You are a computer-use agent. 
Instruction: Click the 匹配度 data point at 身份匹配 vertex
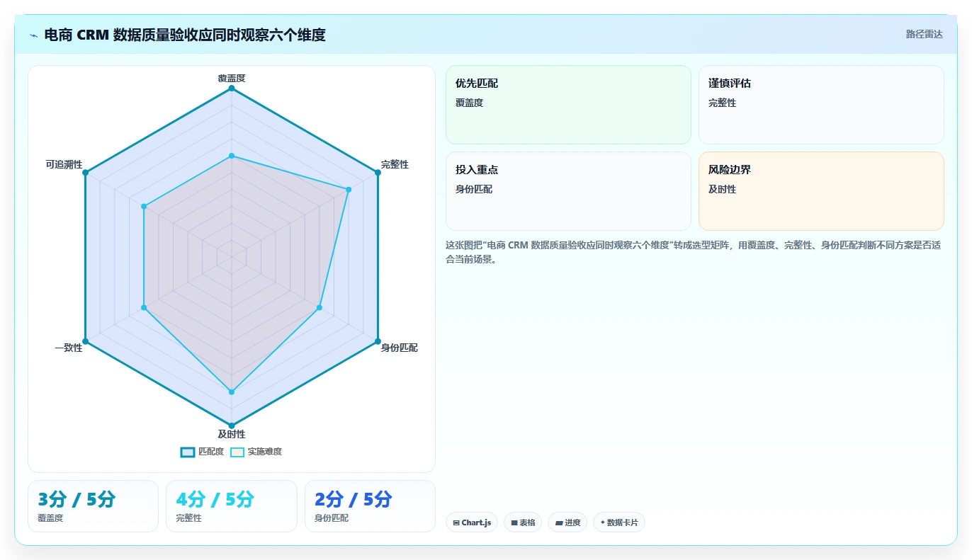coord(378,341)
